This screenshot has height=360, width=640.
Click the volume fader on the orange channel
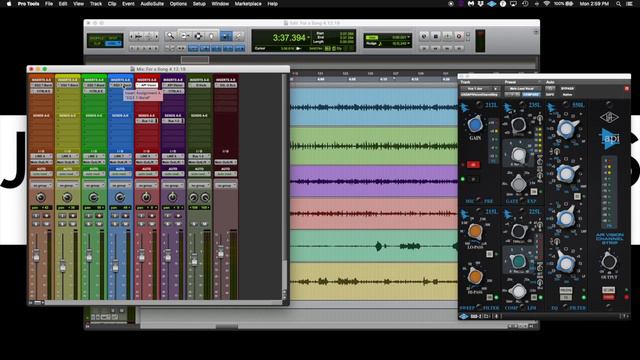[x=36, y=256]
